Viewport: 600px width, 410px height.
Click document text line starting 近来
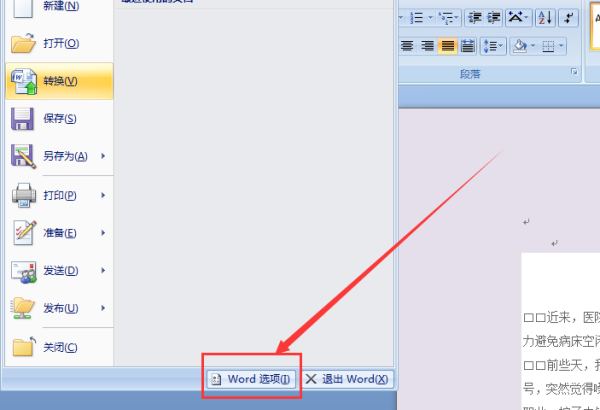[x=561, y=317]
